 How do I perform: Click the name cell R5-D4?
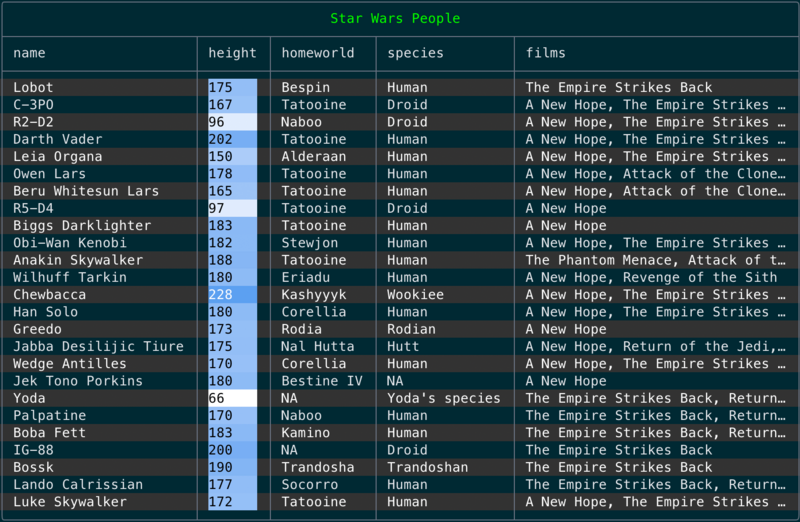pos(33,208)
